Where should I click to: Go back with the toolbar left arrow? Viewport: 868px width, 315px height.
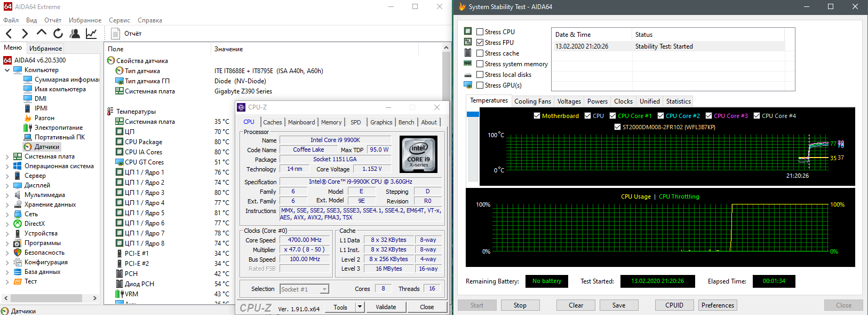pyautogui.click(x=9, y=34)
